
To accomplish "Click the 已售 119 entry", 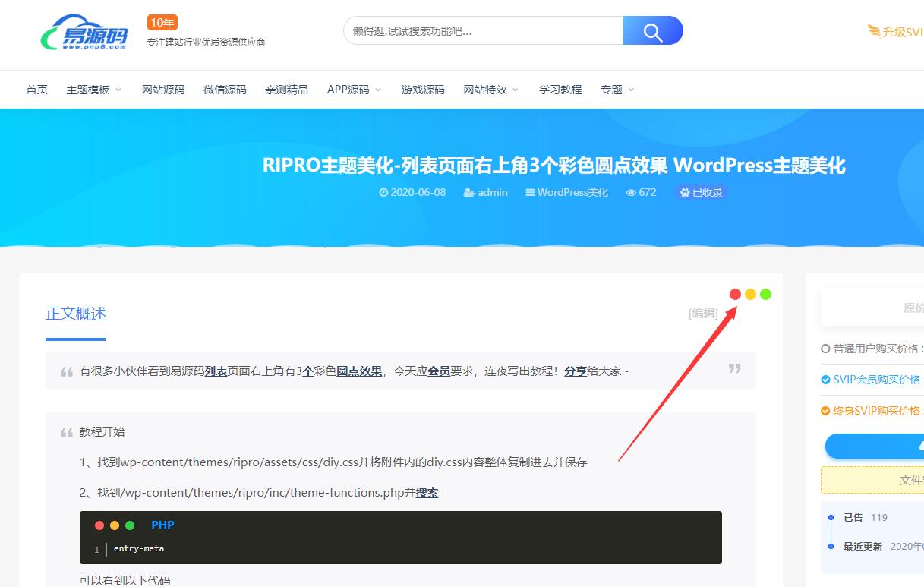I will coord(866,518).
